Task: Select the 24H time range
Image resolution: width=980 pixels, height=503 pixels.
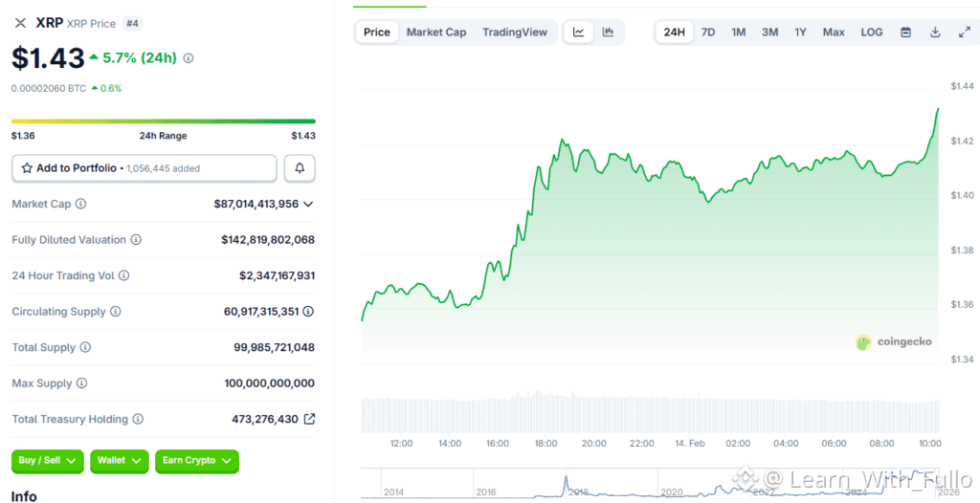Action: (675, 32)
